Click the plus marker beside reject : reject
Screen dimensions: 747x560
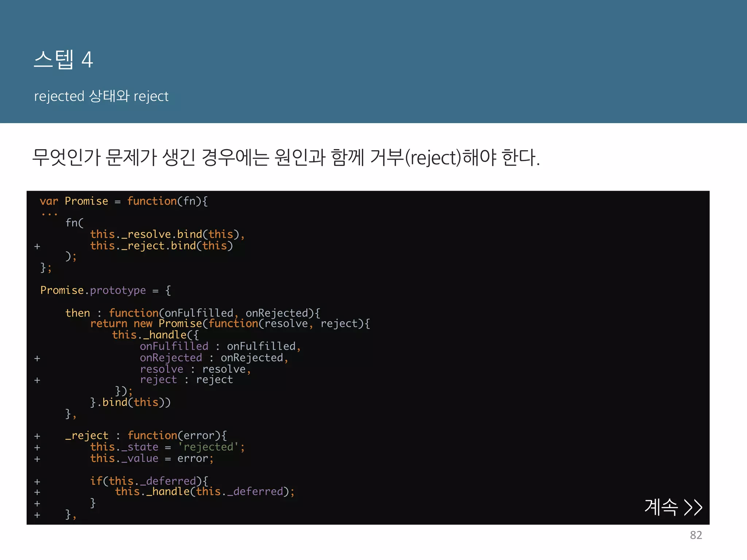37,381
